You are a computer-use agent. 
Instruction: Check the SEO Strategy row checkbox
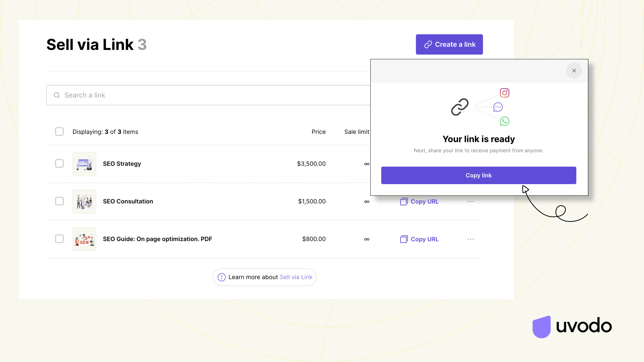click(59, 164)
